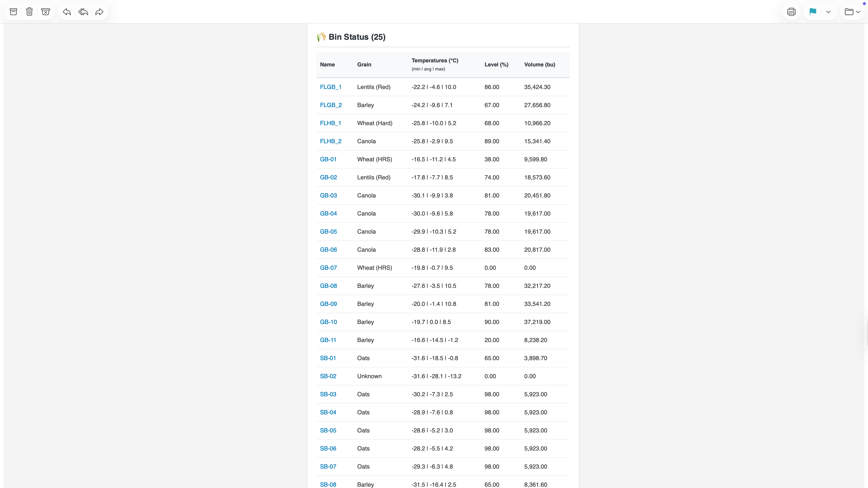Open the GB-11 barley bin link

[x=328, y=340]
